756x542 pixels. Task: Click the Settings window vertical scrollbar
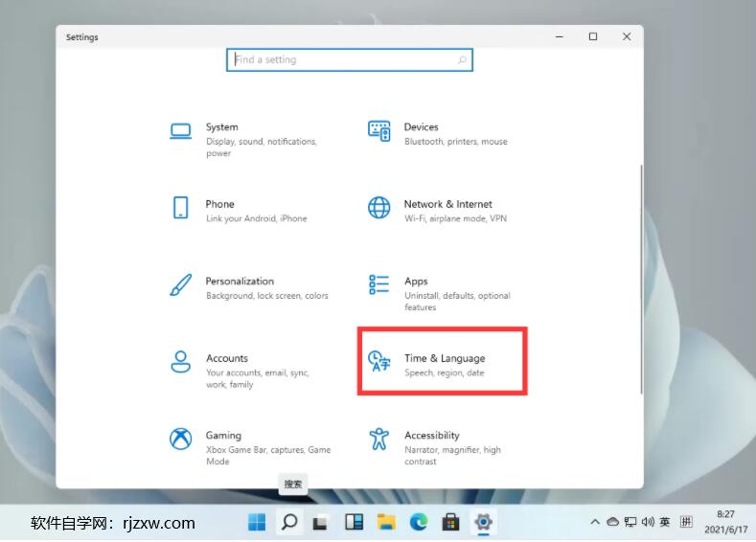pos(641,280)
